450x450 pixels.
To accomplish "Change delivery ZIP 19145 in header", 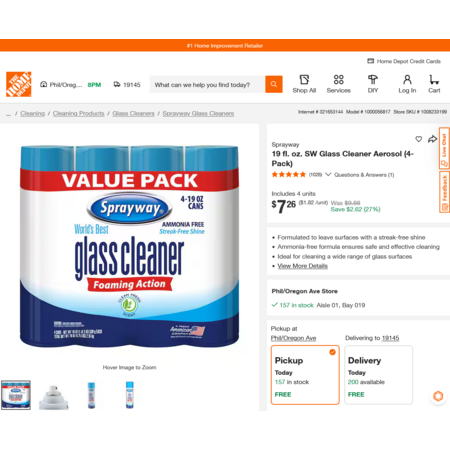I will tap(127, 85).
